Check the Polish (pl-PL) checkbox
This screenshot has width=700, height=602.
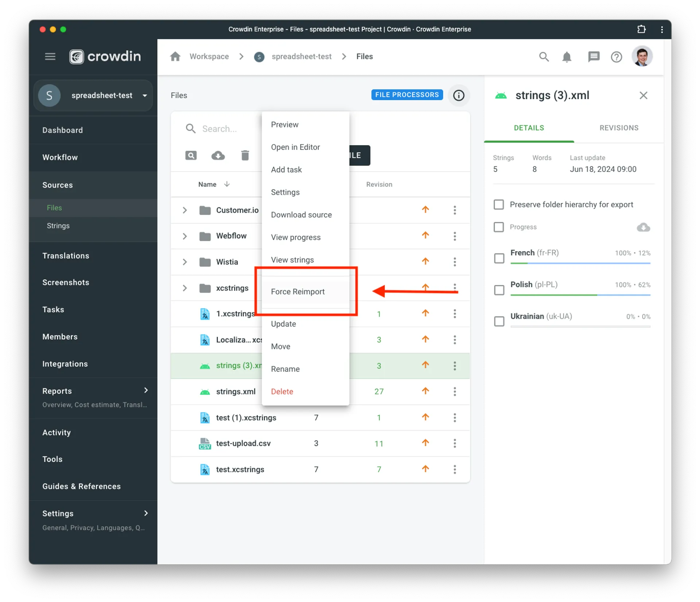[x=499, y=290]
